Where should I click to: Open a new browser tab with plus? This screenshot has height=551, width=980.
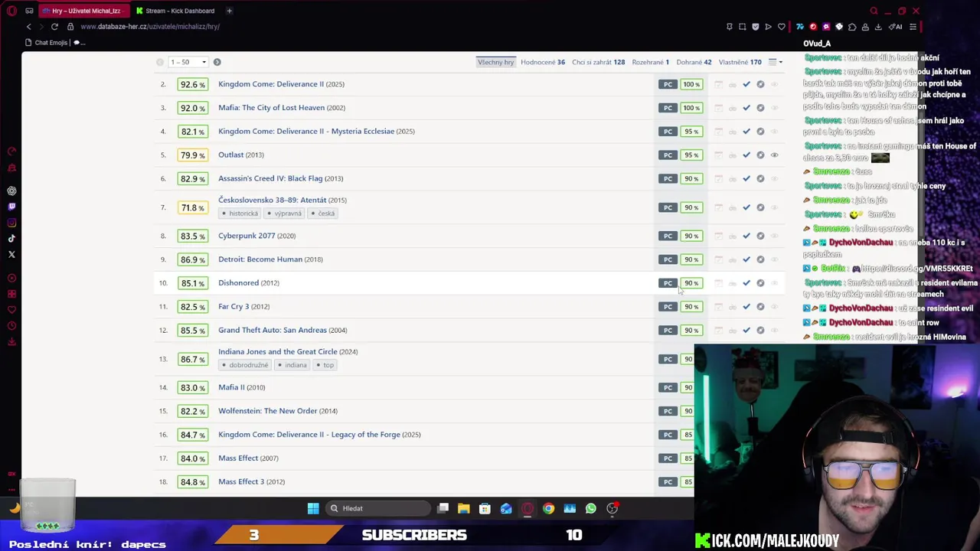click(229, 11)
